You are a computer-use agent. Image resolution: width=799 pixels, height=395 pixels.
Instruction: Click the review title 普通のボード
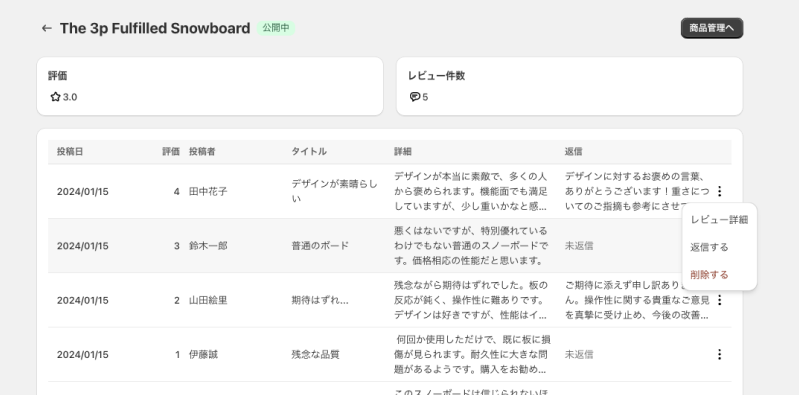click(x=320, y=246)
